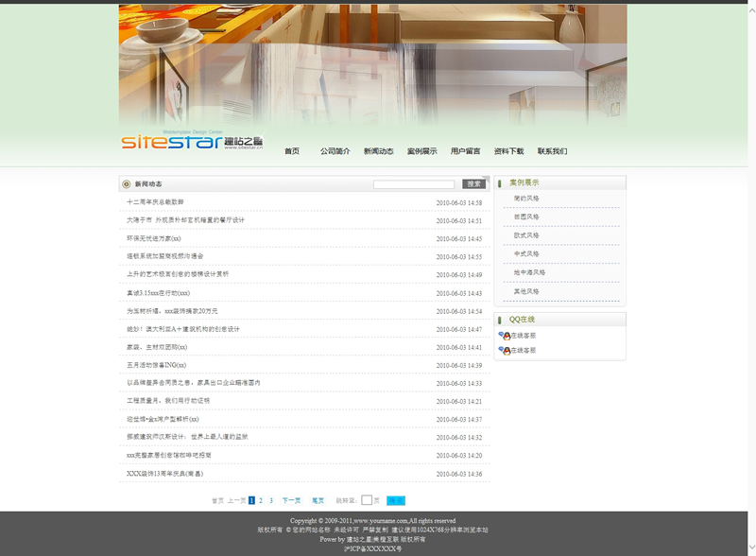
Task: Open the 资料下载 navigation page
Action: 508,151
